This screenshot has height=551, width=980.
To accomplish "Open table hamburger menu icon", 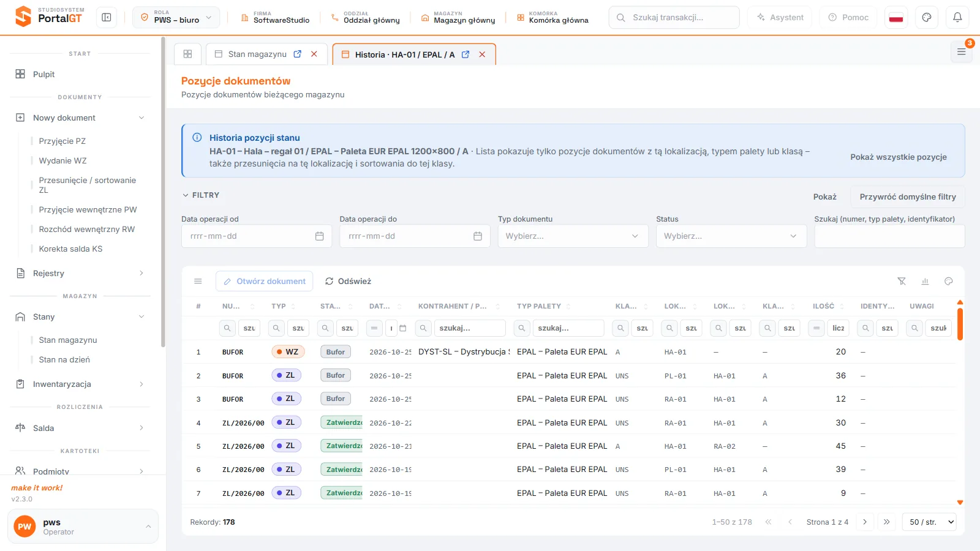I will (x=198, y=281).
